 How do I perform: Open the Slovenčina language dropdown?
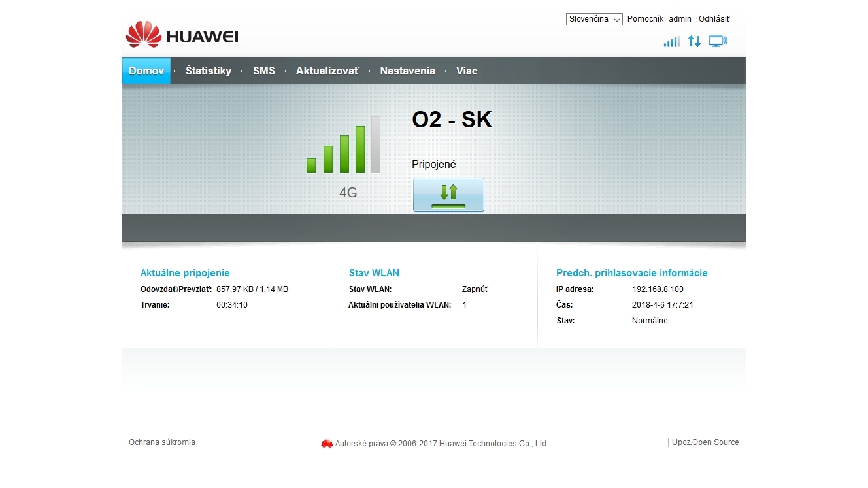[x=594, y=19]
